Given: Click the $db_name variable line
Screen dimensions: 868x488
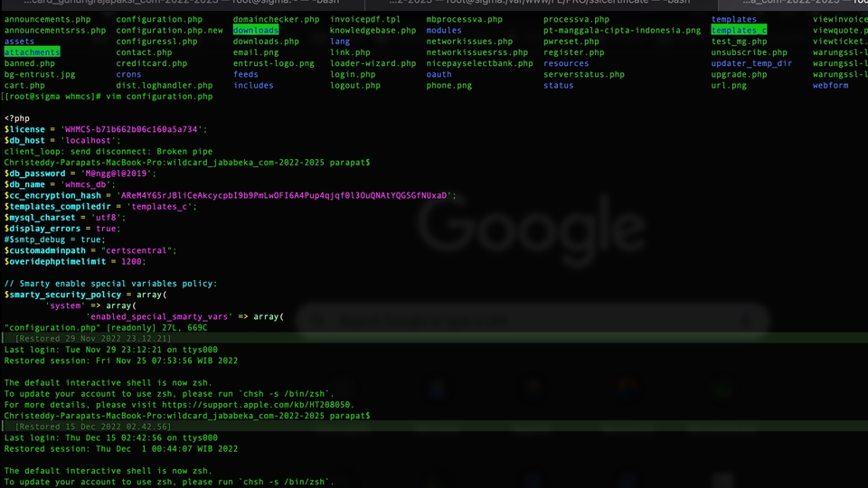Looking at the screenshot, I should pyautogui.click(x=61, y=184).
